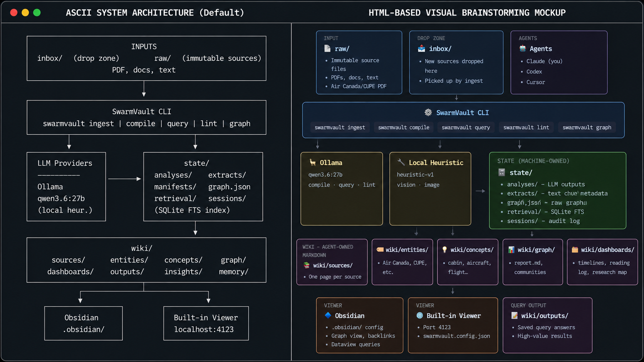Click 'Claude (you)' in Agents card

pyautogui.click(x=544, y=61)
